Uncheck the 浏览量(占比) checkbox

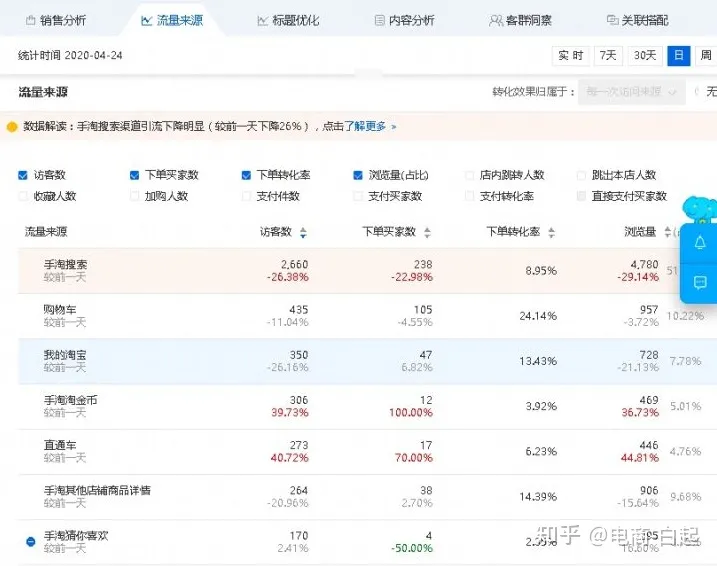click(x=358, y=175)
